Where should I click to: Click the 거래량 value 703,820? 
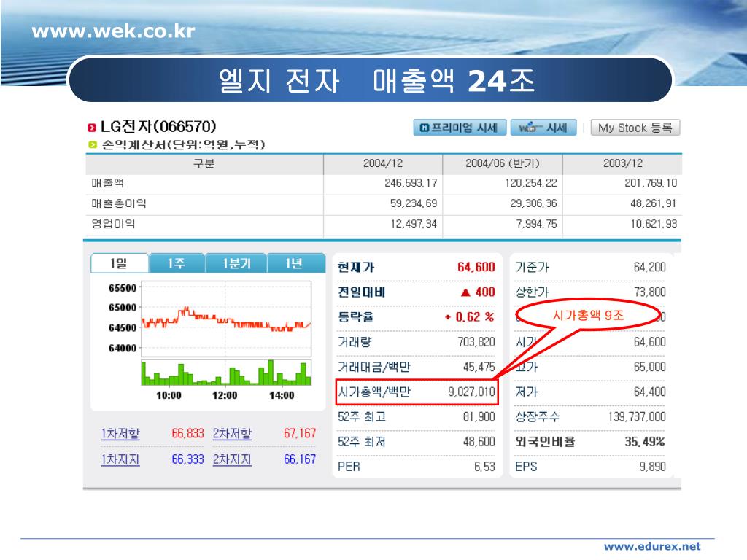tap(476, 342)
